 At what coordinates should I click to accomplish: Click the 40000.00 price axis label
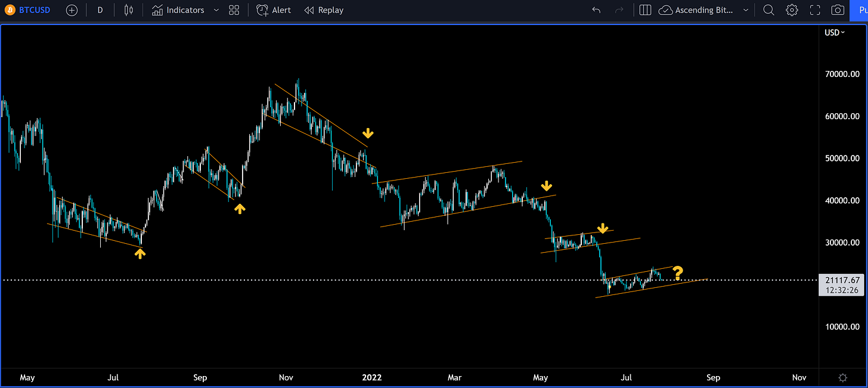click(843, 201)
